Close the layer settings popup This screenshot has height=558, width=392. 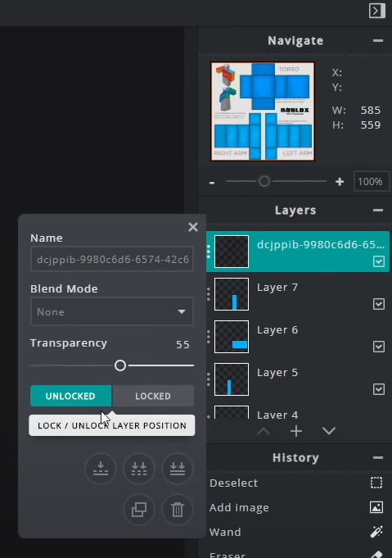[193, 227]
